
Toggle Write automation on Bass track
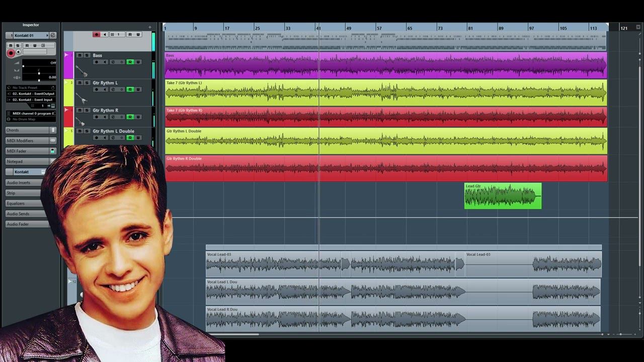coord(138,62)
